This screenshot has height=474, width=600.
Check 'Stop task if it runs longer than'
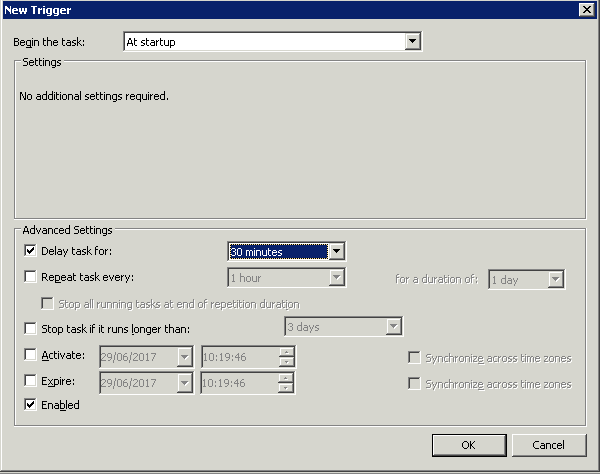pyautogui.click(x=30, y=328)
